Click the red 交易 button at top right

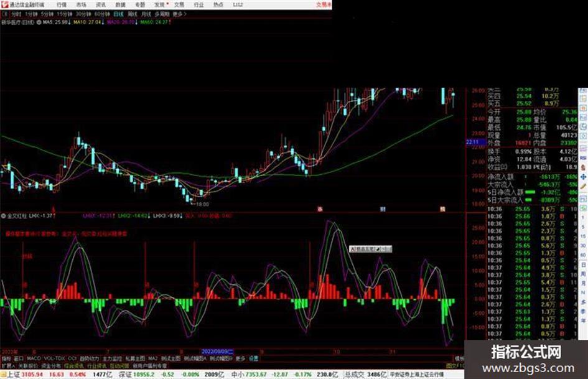tap(324, 5)
